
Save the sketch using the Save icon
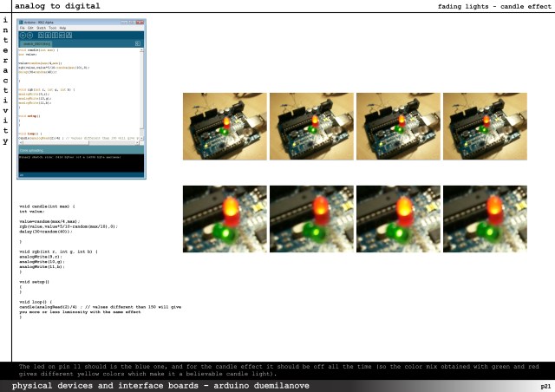(x=53, y=35)
